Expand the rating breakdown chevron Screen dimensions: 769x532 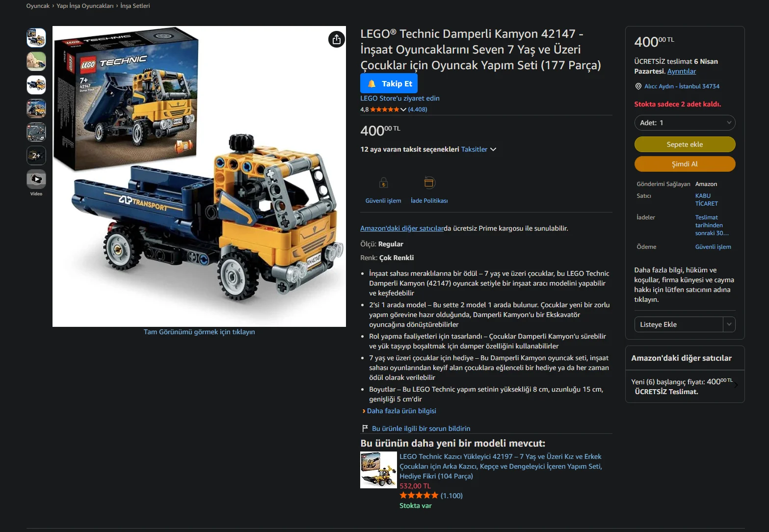(x=403, y=109)
